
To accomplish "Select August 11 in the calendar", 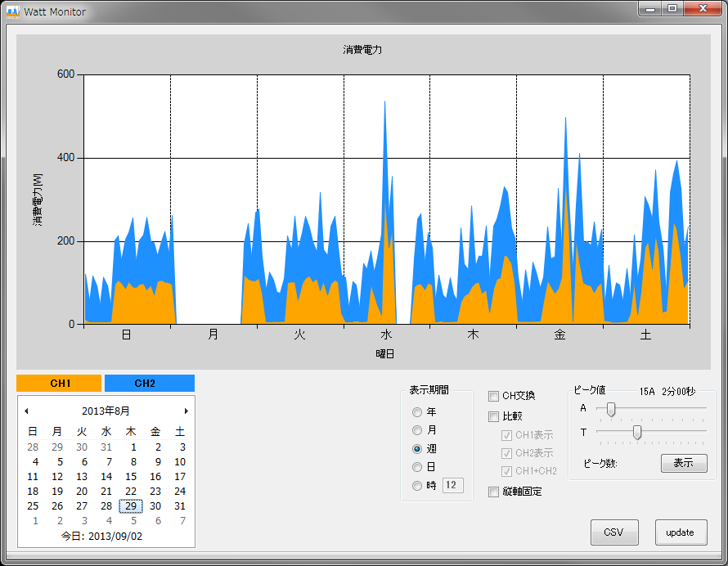I will [x=33, y=477].
